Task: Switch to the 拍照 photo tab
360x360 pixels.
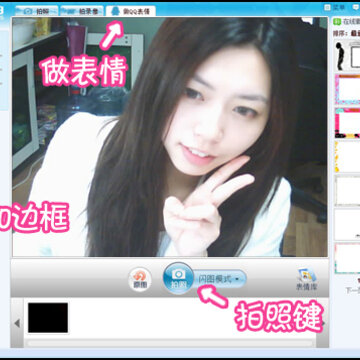Action: [x=37, y=11]
